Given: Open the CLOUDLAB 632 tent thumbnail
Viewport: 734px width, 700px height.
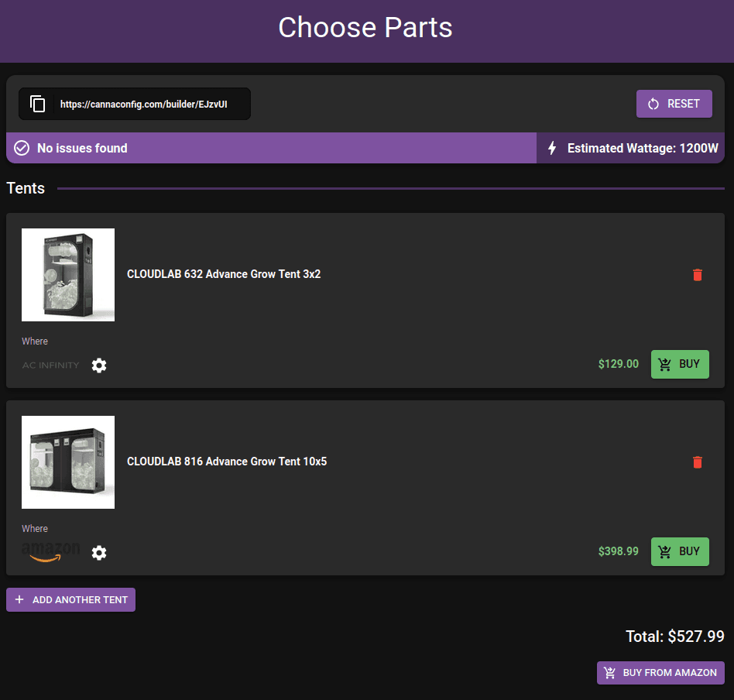Looking at the screenshot, I should [68, 275].
